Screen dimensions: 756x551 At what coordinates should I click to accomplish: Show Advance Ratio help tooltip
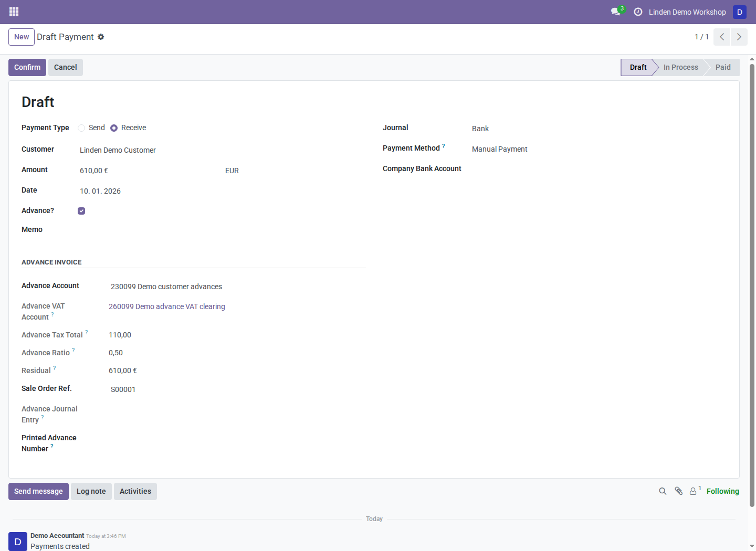coord(73,351)
